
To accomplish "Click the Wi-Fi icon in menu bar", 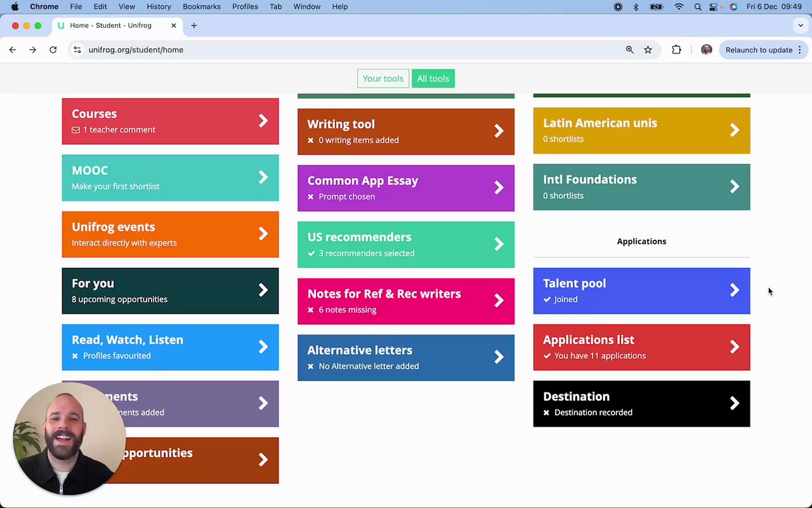I will tap(679, 6).
